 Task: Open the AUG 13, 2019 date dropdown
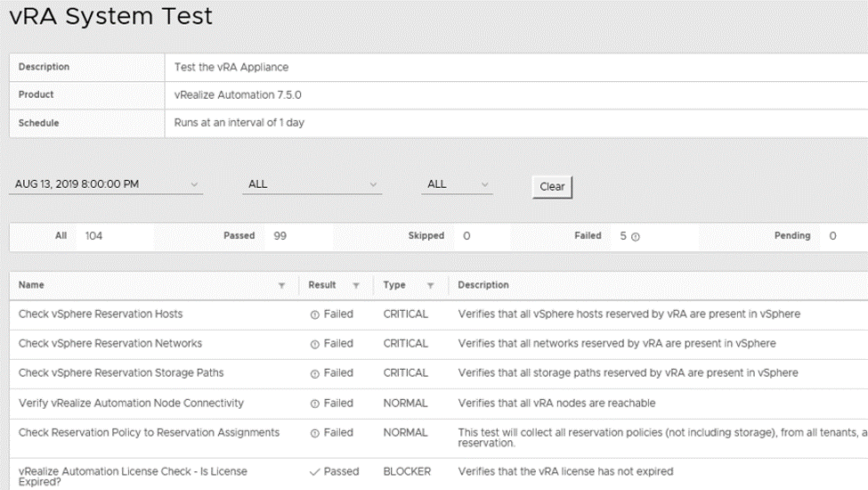[107, 185]
